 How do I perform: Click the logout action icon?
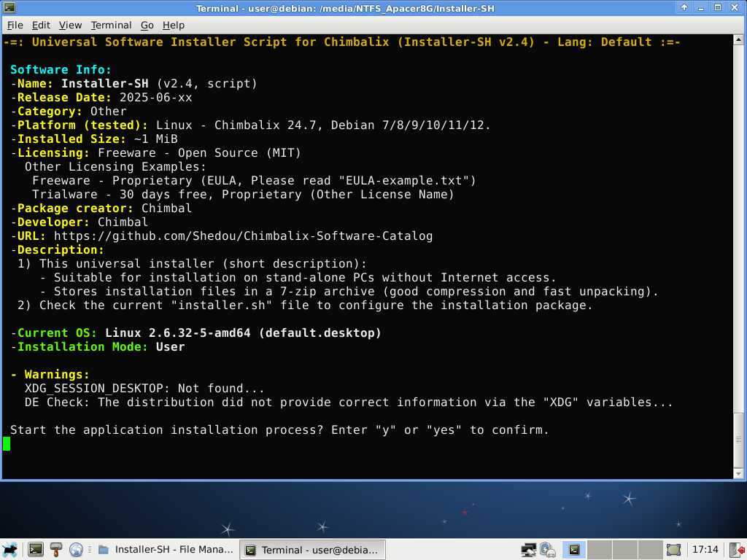coord(738,550)
